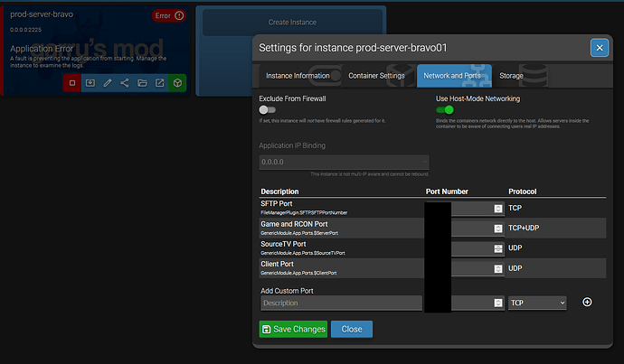624x364 pixels.
Task: Click the Add Custom Port number stepper
Action: 498,303
